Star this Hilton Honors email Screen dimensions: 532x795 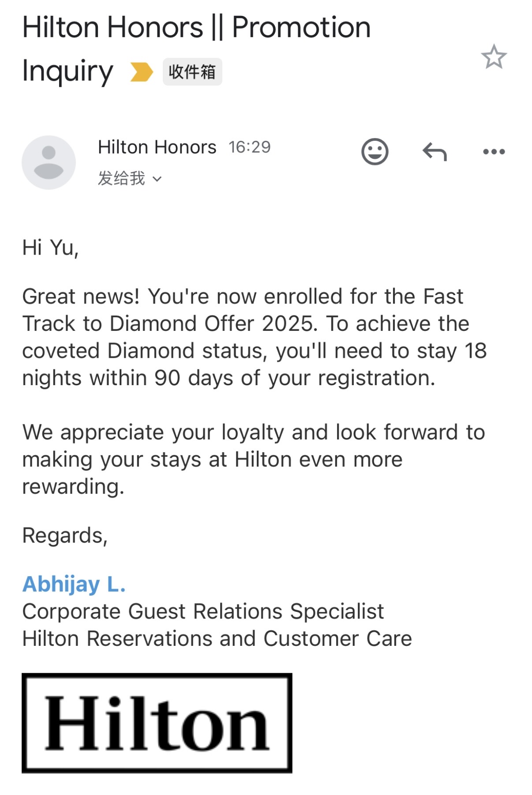(x=494, y=57)
